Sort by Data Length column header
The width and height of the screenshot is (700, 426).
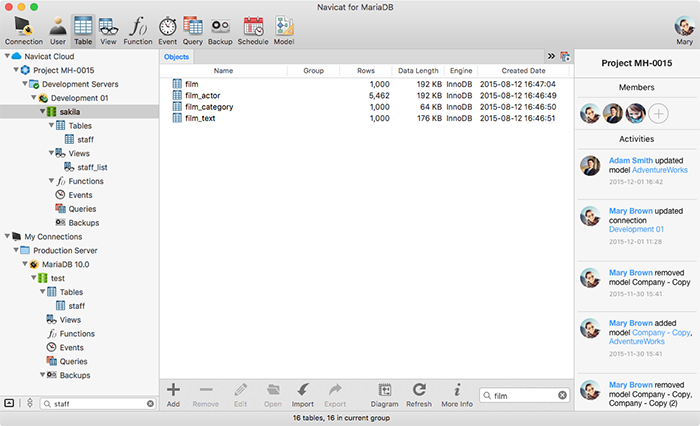click(418, 71)
